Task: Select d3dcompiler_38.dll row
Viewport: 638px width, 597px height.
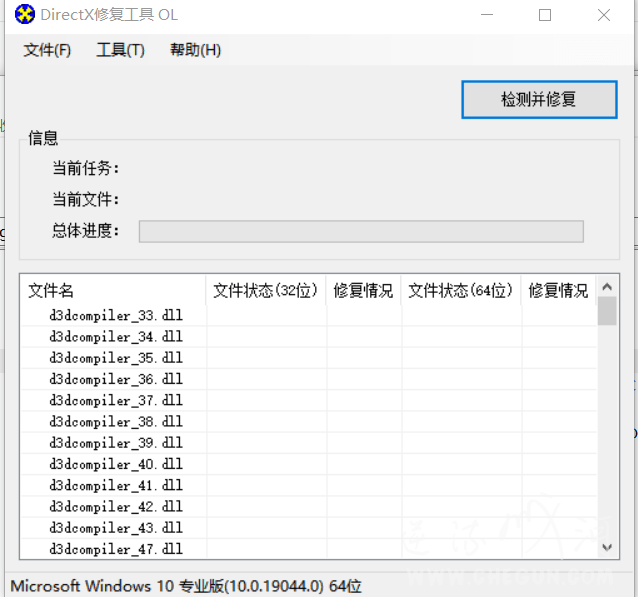Action: point(309,421)
